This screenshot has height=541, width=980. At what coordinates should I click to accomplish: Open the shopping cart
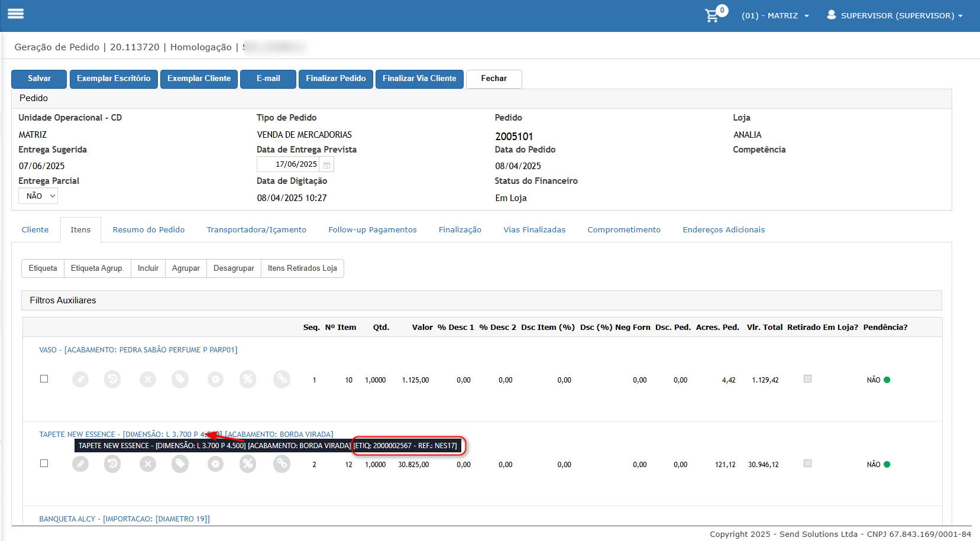click(x=713, y=16)
